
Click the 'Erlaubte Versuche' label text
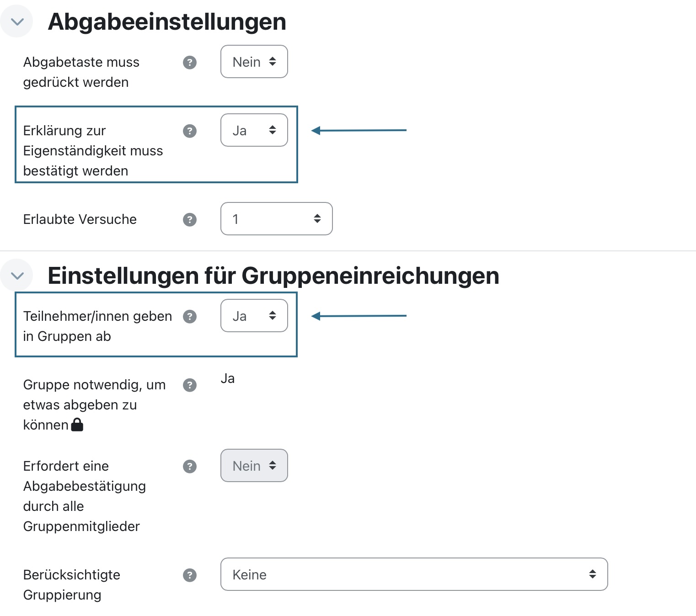point(80,219)
